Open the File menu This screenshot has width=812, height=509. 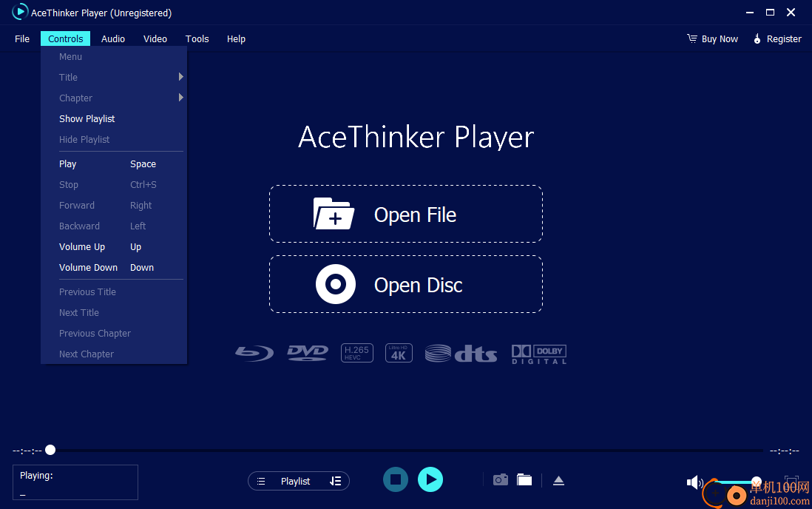point(22,39)
